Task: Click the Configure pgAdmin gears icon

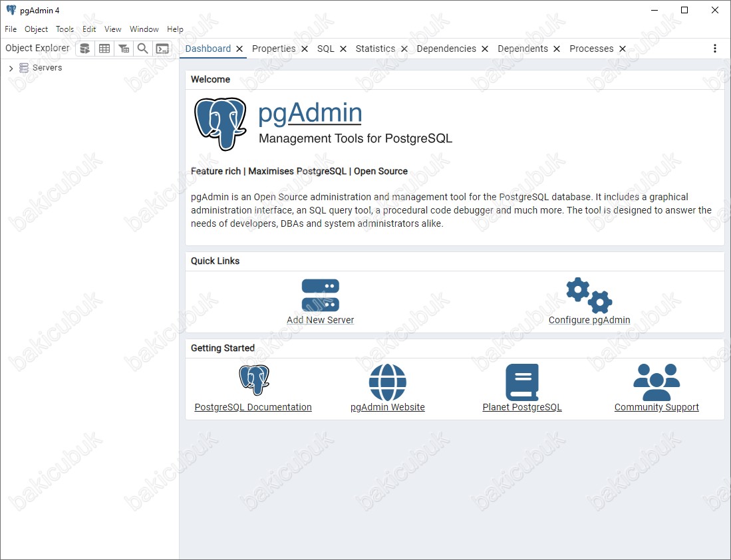Action: click(x=589, y=295)
